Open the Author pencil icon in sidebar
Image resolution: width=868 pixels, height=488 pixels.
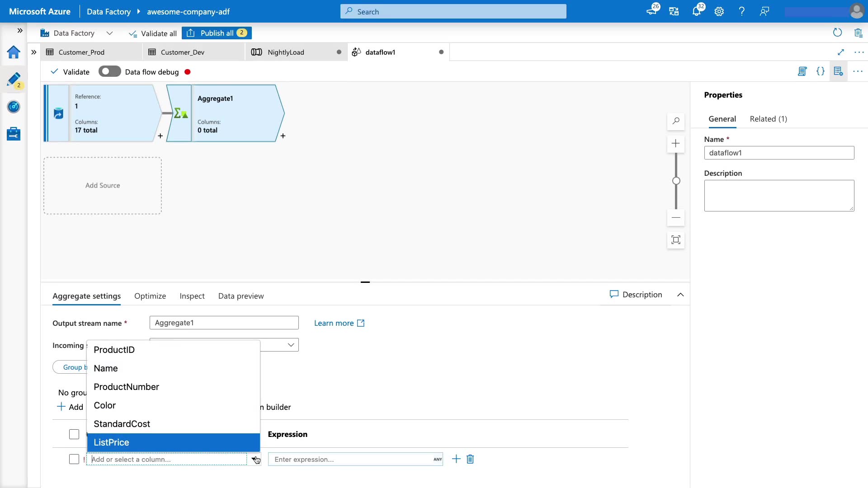14,80
